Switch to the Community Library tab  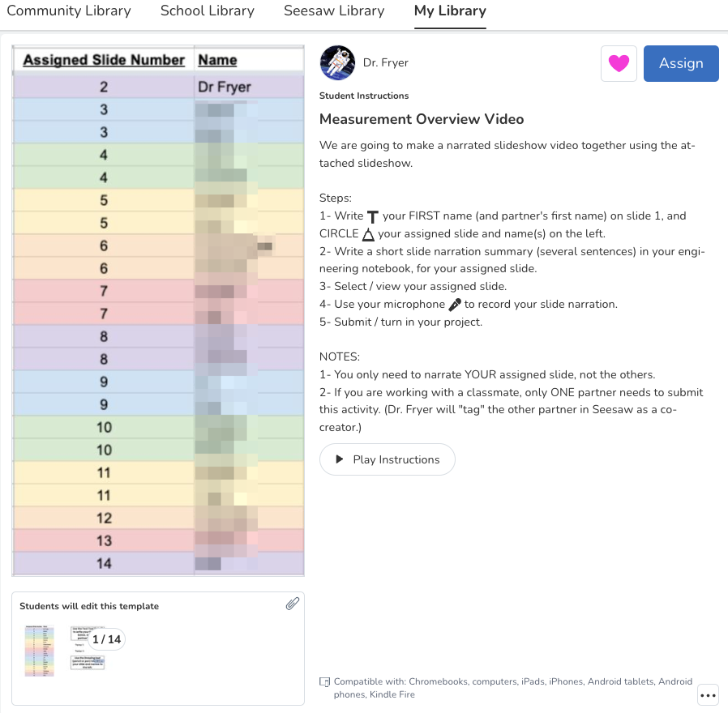68,11
